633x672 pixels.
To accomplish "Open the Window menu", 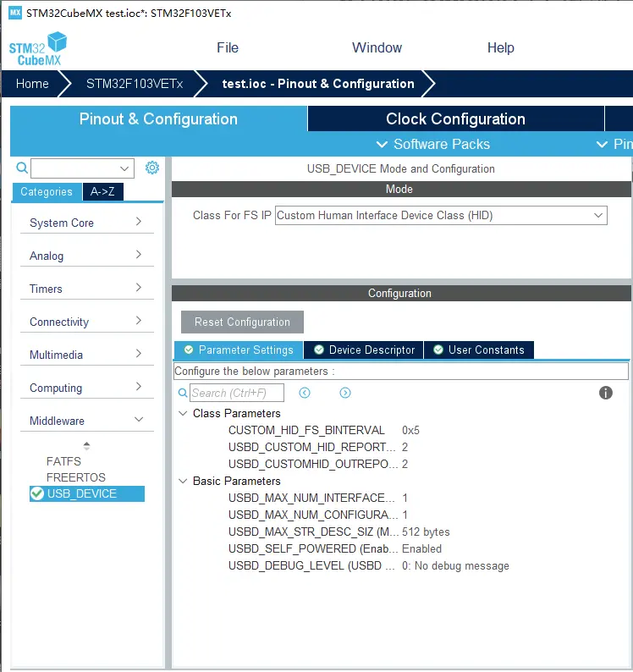I will [377, 47].
